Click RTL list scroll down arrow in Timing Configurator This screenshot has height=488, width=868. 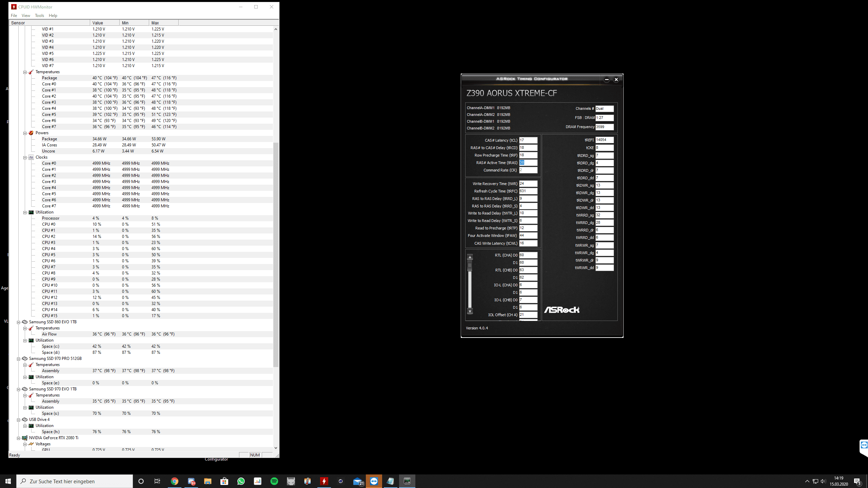point(470,311)
